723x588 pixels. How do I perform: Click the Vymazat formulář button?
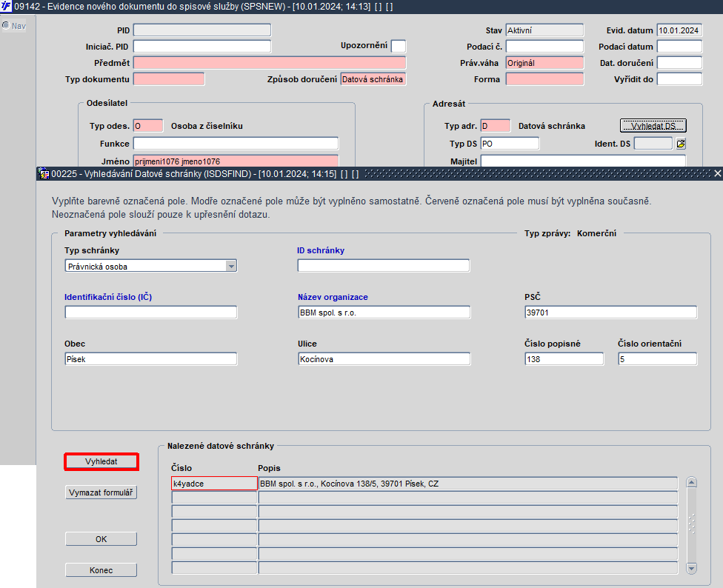[101, 492]
